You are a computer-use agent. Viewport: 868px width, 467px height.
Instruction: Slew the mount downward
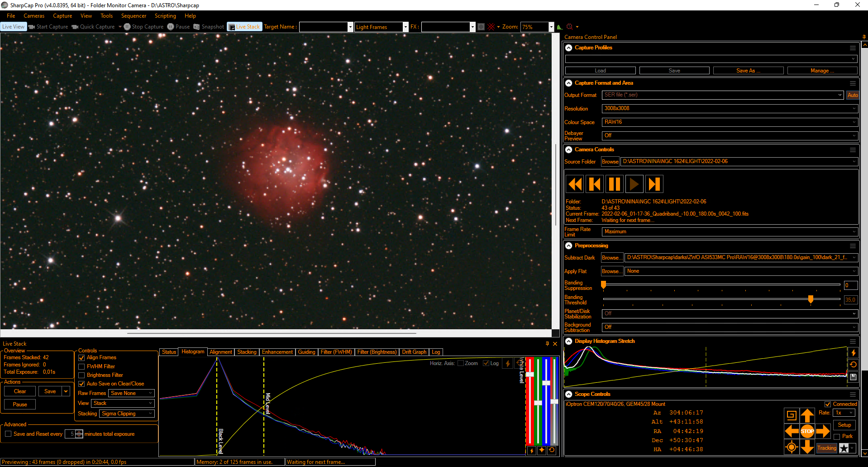coord(807,447)
